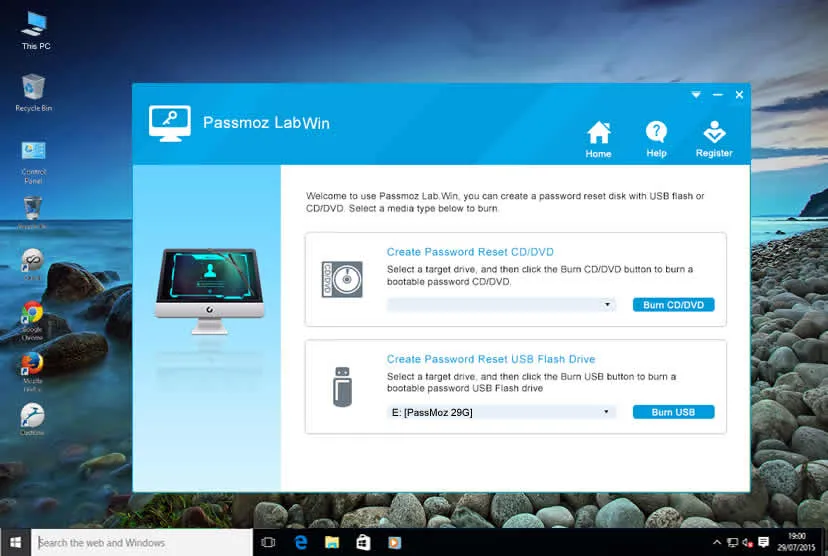The width and height of the screenshot is (828, 556).
Task: Click the Create Password Reset CD/DVD heading
Action: [x=470, y=252]
